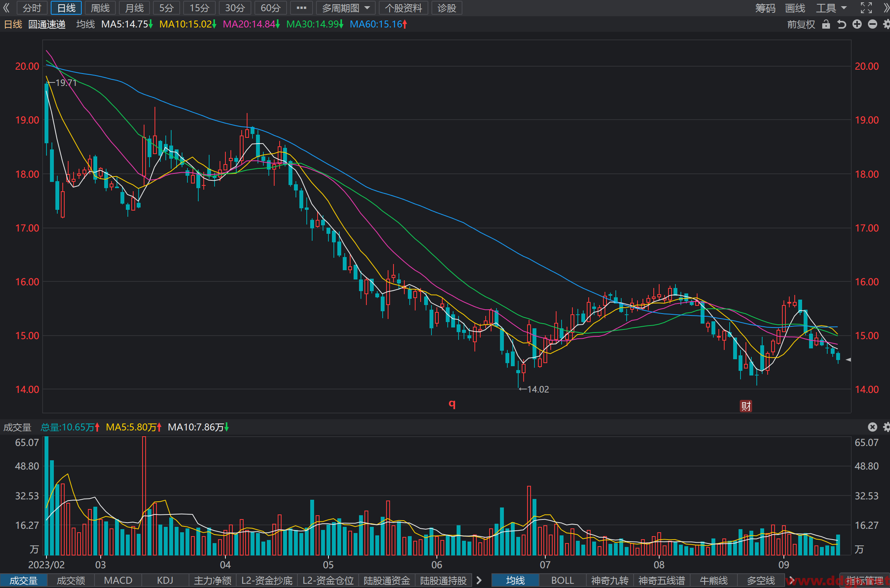This screenshot has height=588, width=890.
Task: Click the 诊股 diagnosis button
Action: point(447,8)
